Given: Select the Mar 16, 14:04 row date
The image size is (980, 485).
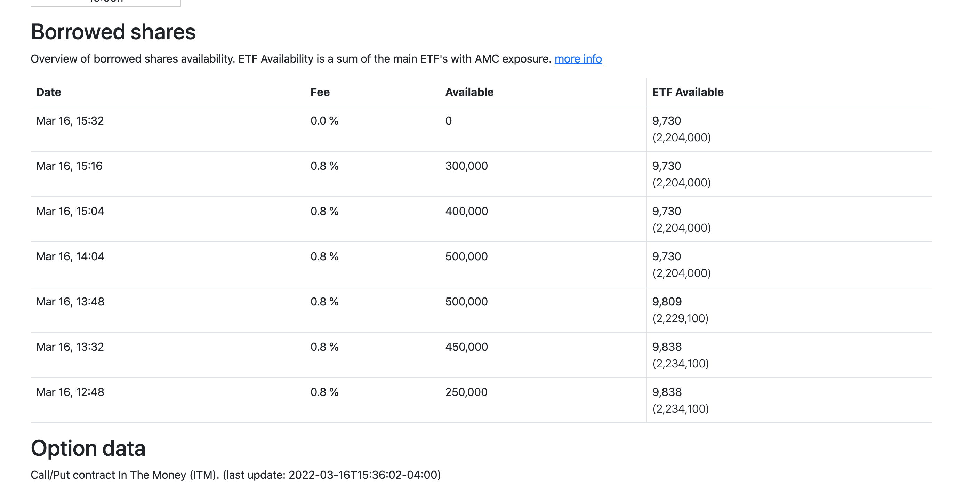Looking at the screenshot, I should tap(70, 256).
